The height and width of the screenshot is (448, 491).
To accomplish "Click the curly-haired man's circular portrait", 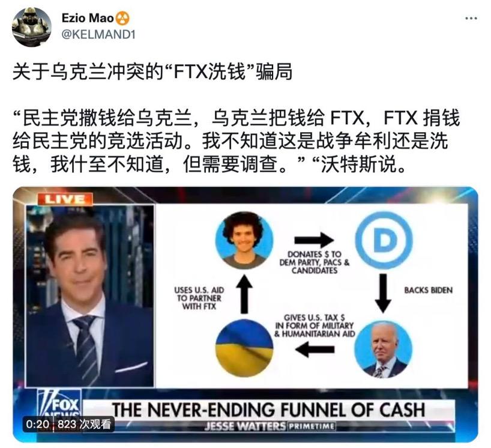I will (244, 241).
